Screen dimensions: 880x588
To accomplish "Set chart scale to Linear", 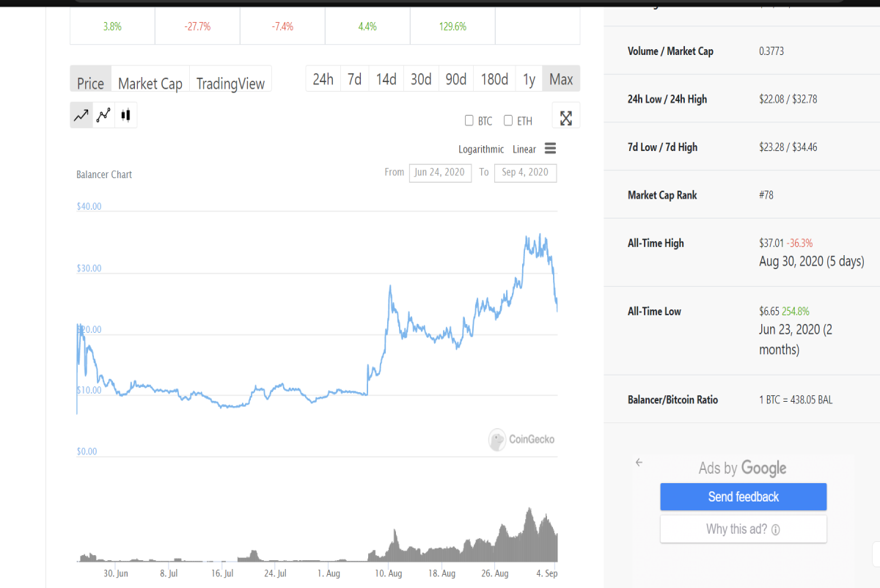I will (x=524, y=150).
